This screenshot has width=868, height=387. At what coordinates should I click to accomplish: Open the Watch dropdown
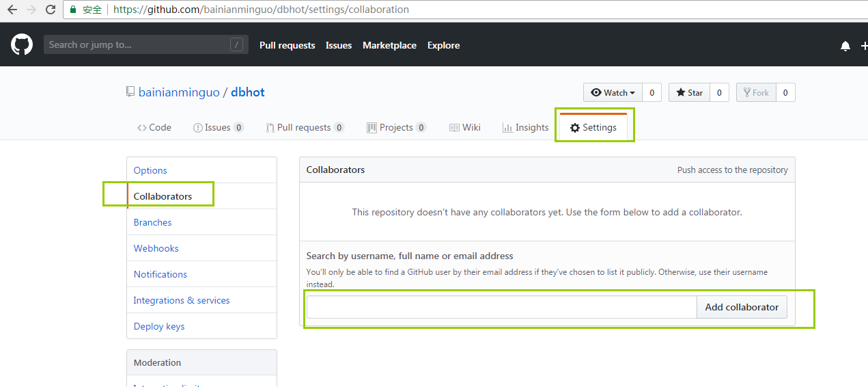[x=613, y=92]
